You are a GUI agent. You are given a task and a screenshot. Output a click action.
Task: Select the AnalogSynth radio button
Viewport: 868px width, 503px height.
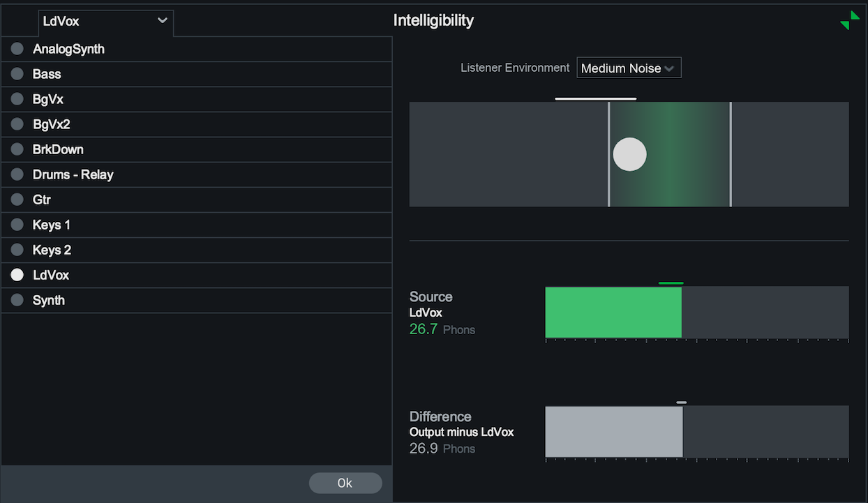tap(17, 49)
